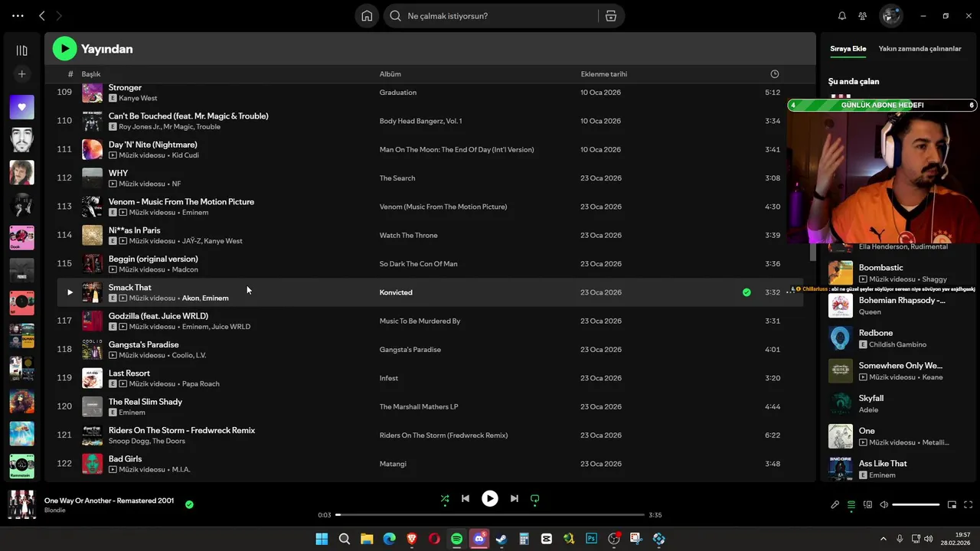
Task: Toggle repeat mode
Action: pyautogui.click(x=535, y=499)
